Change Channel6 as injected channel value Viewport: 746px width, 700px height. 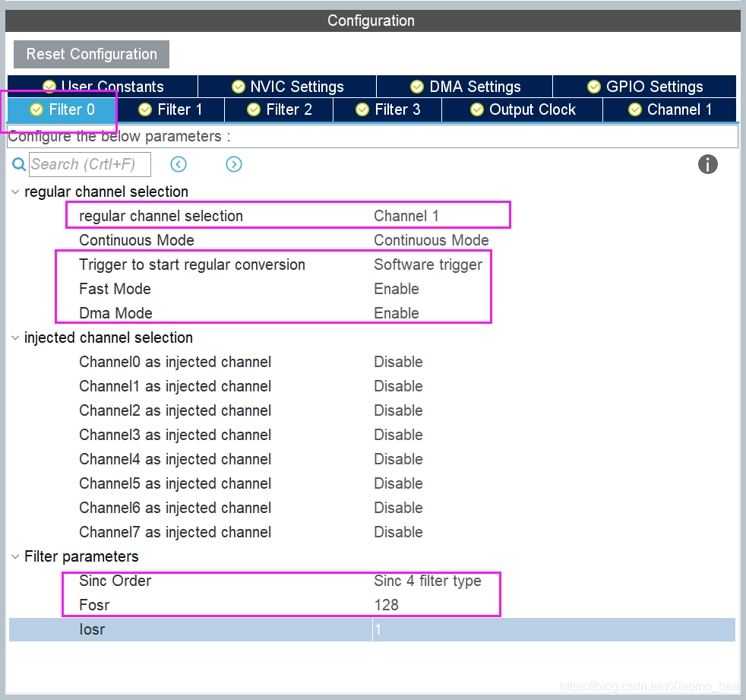point(398,508)
